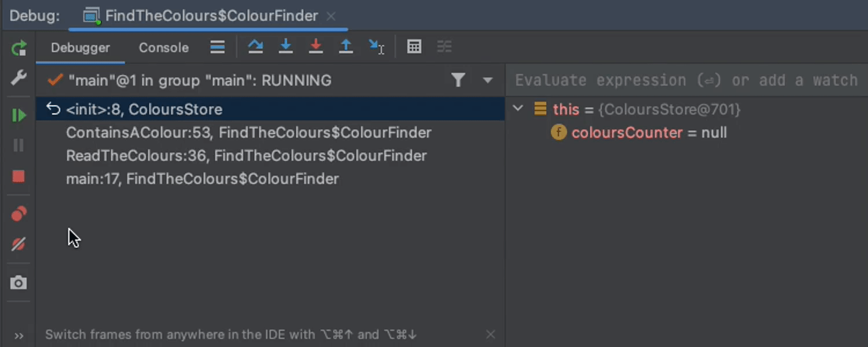
Task: Open debugger settings wrench icon
Action: coord(19,77)
